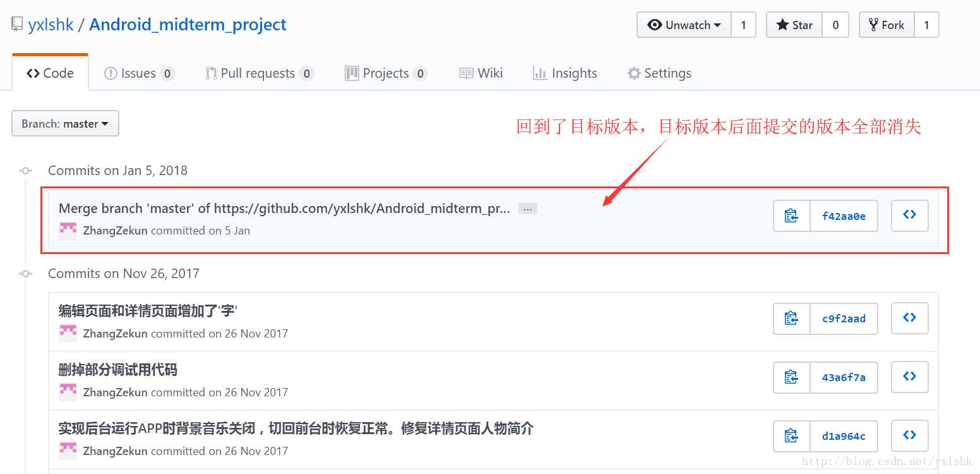This screenshot has width=980, height=474.
Task: Open commit hash d1a964c
Action: coord(844,436)
